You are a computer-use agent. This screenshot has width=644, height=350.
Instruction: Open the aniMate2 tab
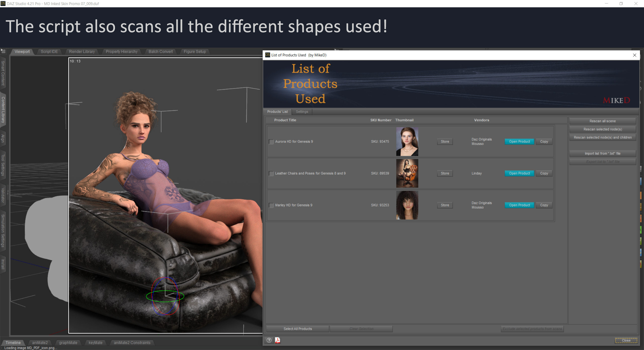click(x=40, y=343)
